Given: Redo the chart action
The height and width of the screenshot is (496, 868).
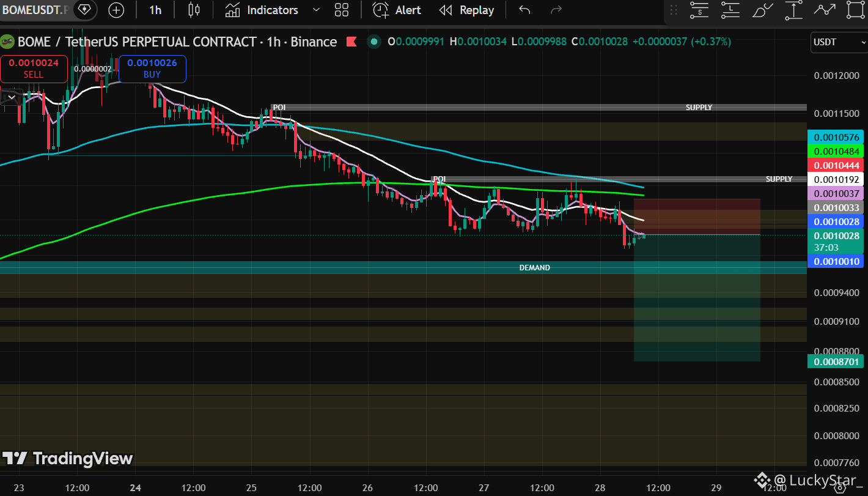Looking at the screenshot, I should pos(556,10).
